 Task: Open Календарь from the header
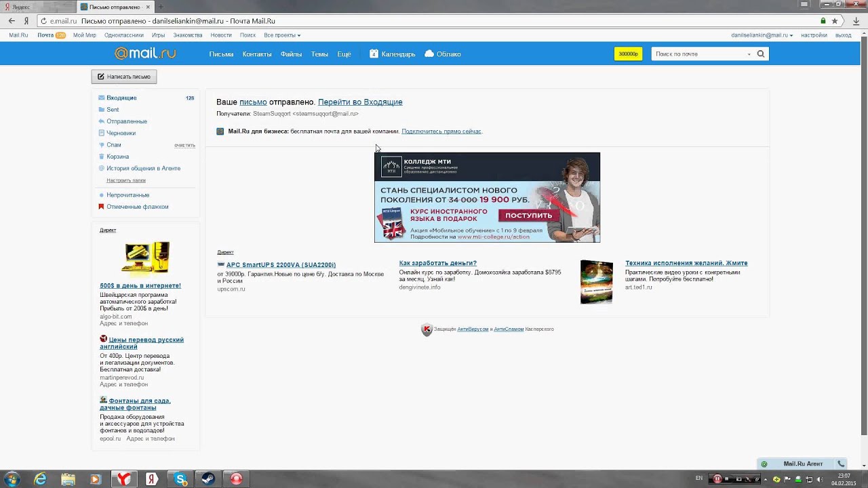(392, 54)
